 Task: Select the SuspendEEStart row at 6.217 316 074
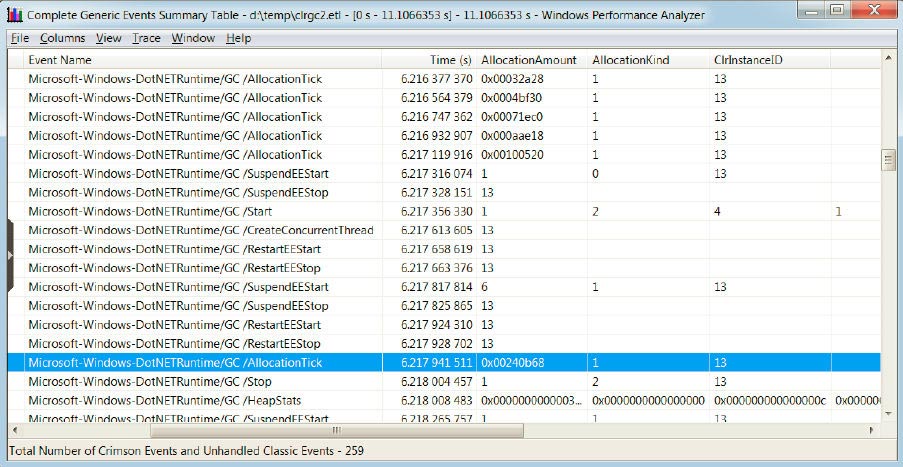pos(443,173)
